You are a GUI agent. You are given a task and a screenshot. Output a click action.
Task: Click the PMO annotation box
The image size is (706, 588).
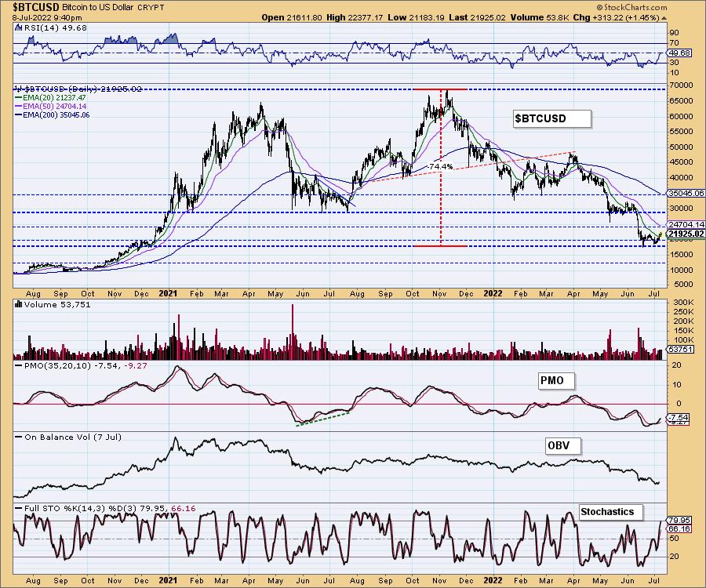point(556,380)
